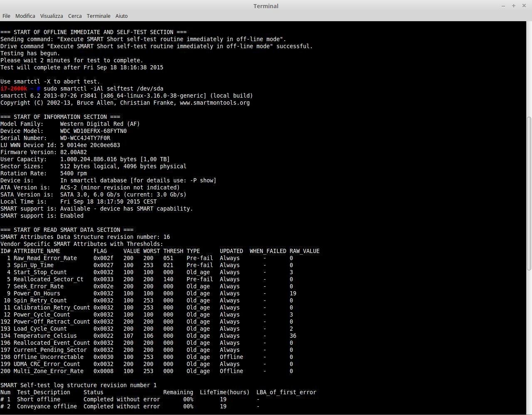532x415 pixels.
Task: Click the flag value '0x002f'
Action: click(x=103, y=258)
